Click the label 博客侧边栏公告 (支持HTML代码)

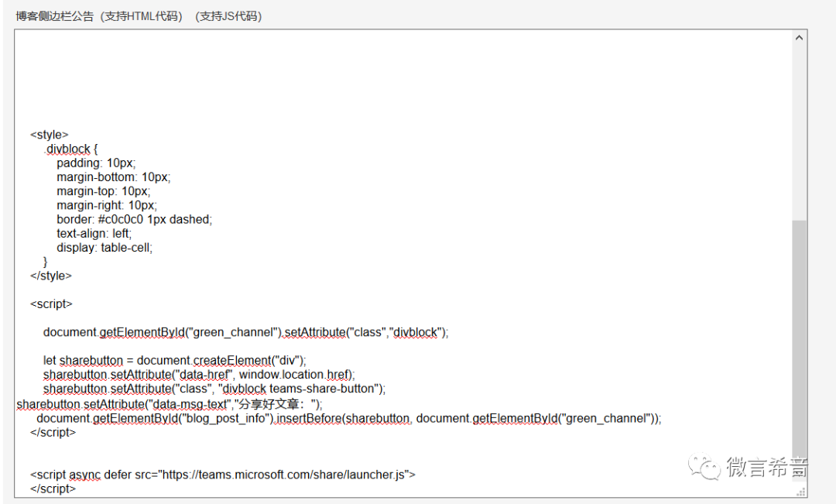(x=99, y=16)
